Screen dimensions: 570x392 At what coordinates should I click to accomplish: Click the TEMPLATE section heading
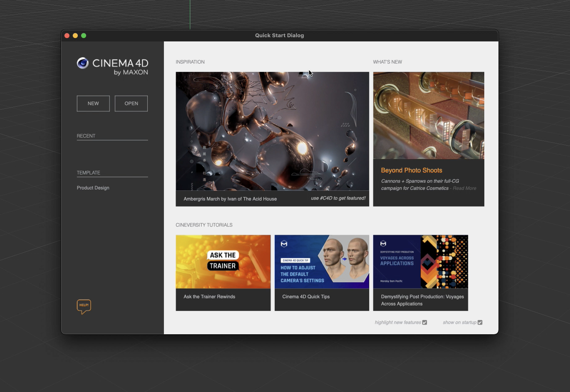[x=88, y=173]
